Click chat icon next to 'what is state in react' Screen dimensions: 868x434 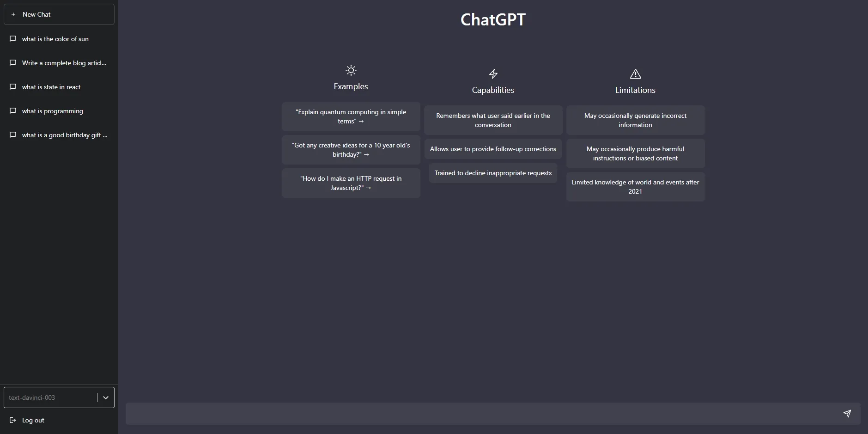(x=13, y=87)
